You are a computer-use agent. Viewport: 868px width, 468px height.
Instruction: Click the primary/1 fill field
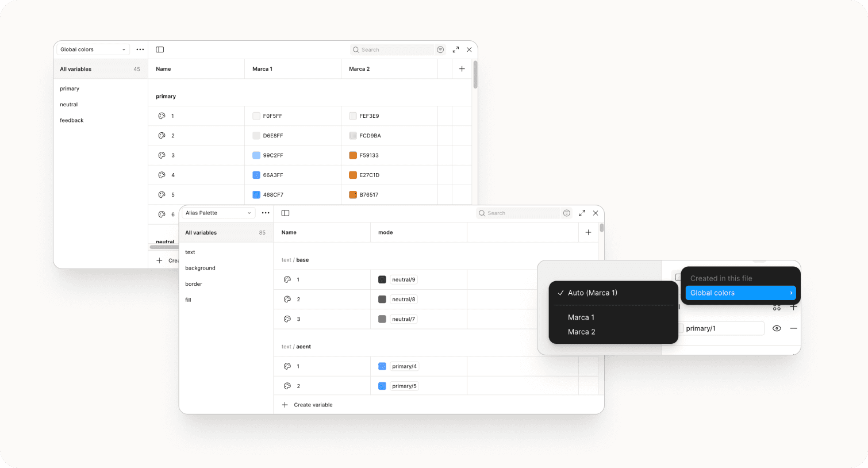point(721,328)
